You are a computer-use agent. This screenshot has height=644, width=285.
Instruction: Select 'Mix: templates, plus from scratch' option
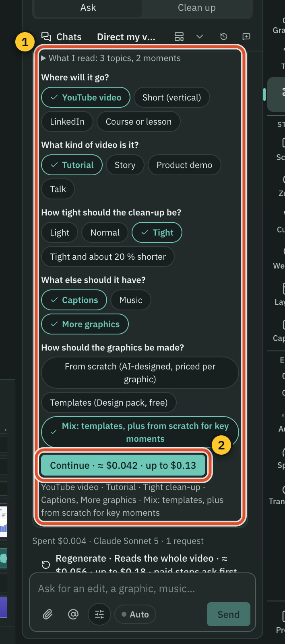140,432
